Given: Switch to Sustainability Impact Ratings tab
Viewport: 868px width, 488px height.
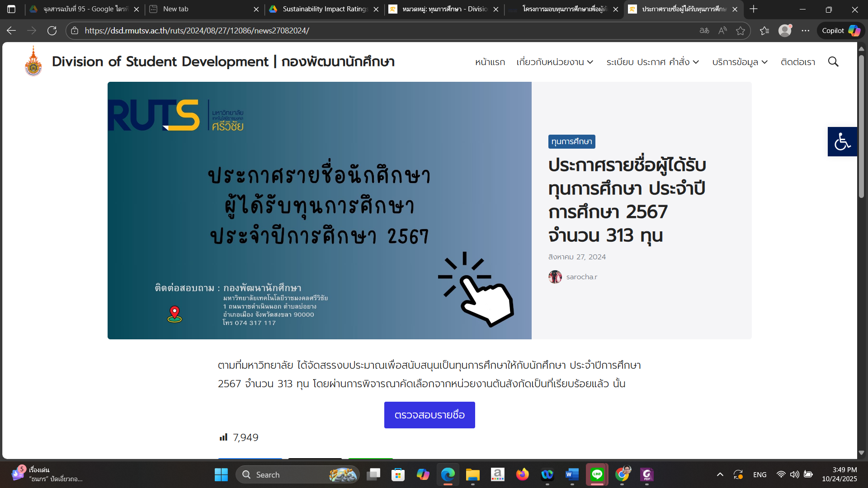Looking at the screenshot, I should (325, 9).
